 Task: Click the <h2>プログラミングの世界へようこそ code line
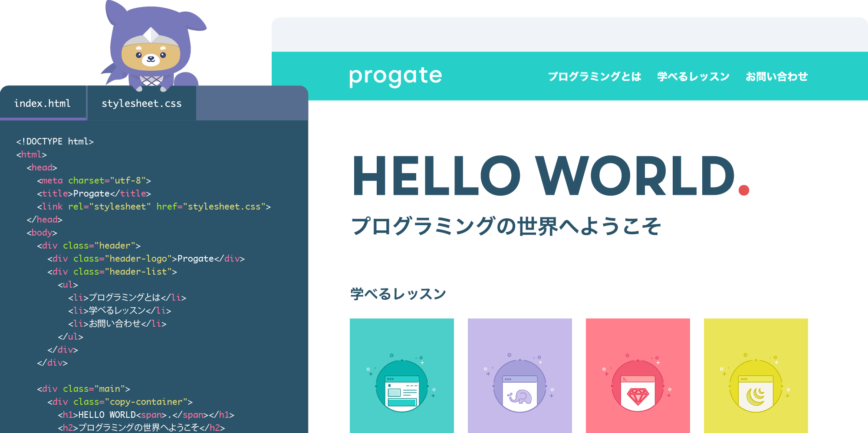pyautogui.click(x=141, y=428)
